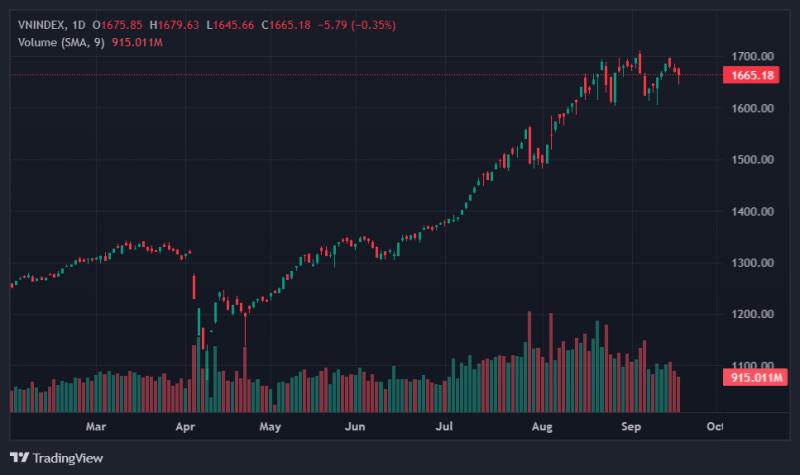
Task: Click the TradingView logo icon
Action: pos(19,458)
